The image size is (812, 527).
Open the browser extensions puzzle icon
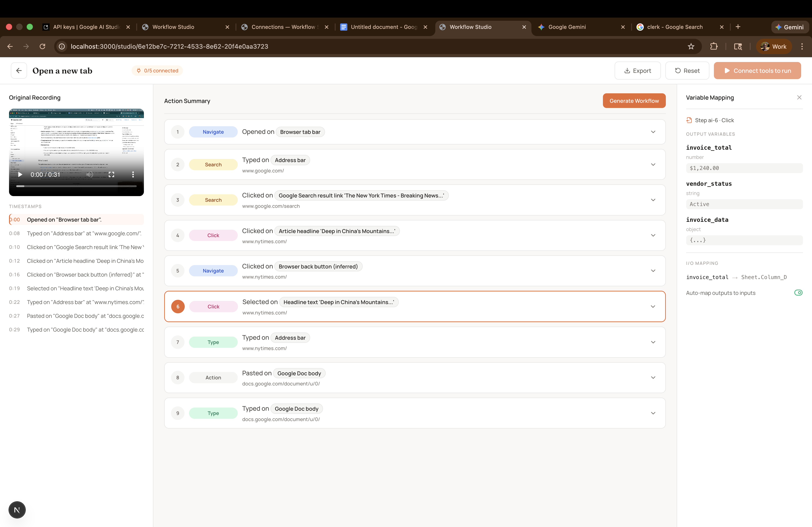714,46
